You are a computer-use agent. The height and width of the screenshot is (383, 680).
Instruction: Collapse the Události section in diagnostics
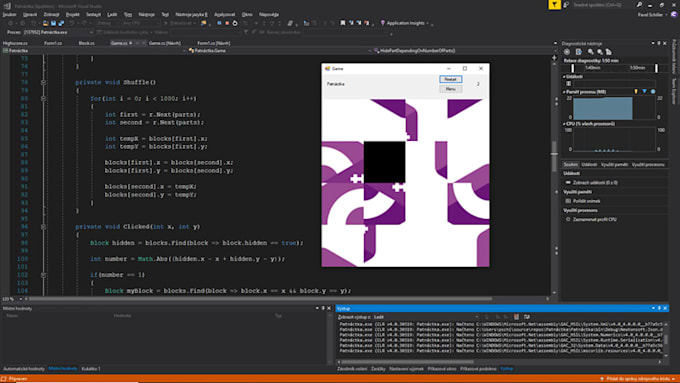tap(564, 77)
